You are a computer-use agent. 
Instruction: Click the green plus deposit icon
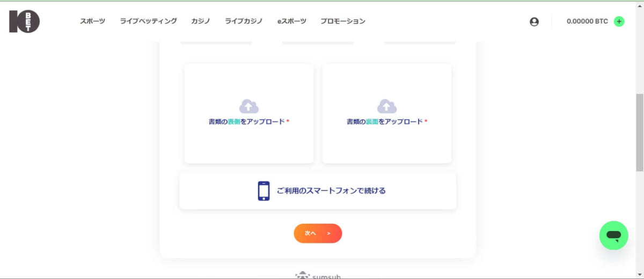[619, 21]
